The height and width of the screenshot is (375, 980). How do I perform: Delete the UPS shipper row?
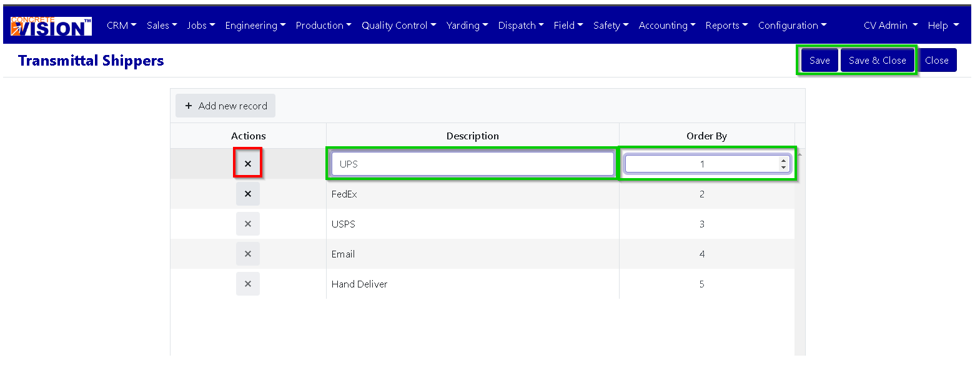pyautogui.click(x=248, y=164)
